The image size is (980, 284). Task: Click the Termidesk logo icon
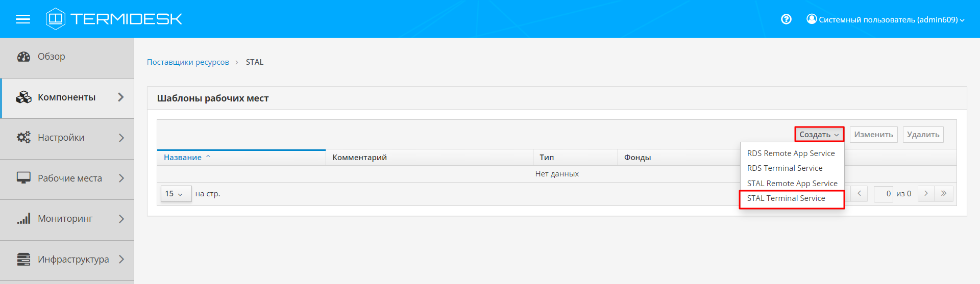tap(55, 19)
